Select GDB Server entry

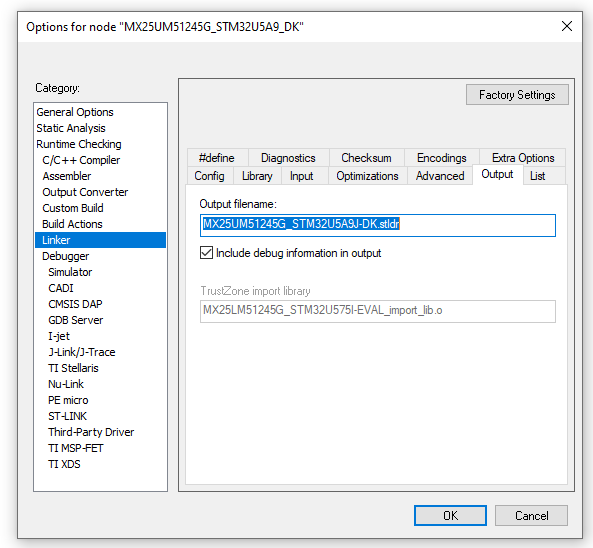(75, 320)
